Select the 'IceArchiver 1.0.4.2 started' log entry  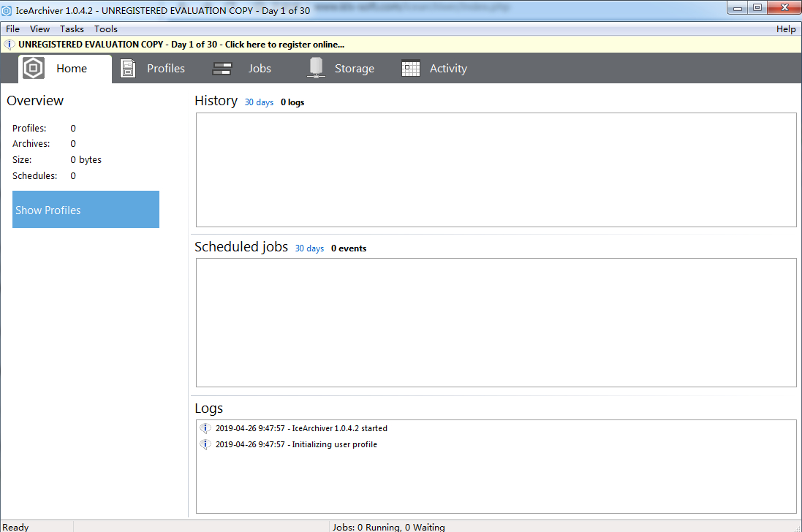coord(301,428)
